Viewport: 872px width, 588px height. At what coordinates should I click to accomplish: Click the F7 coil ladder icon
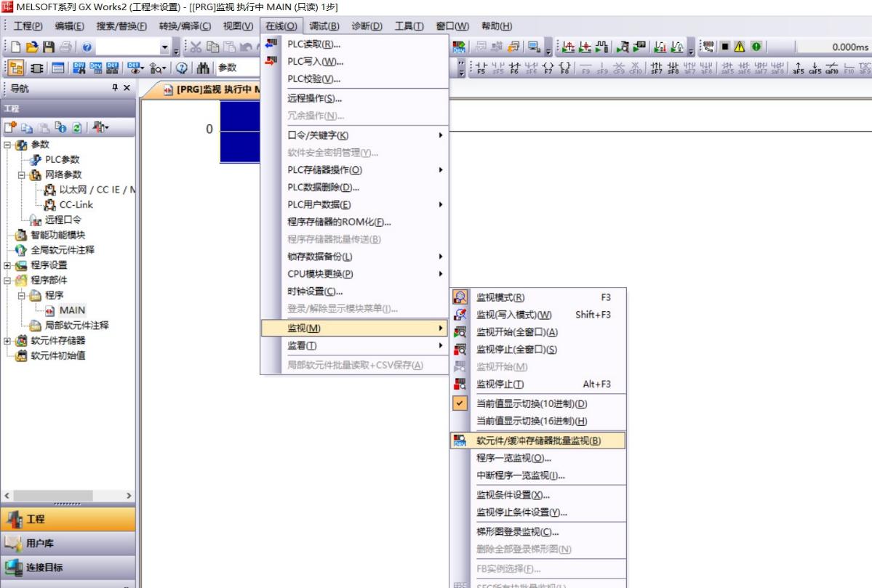(548, 68)
